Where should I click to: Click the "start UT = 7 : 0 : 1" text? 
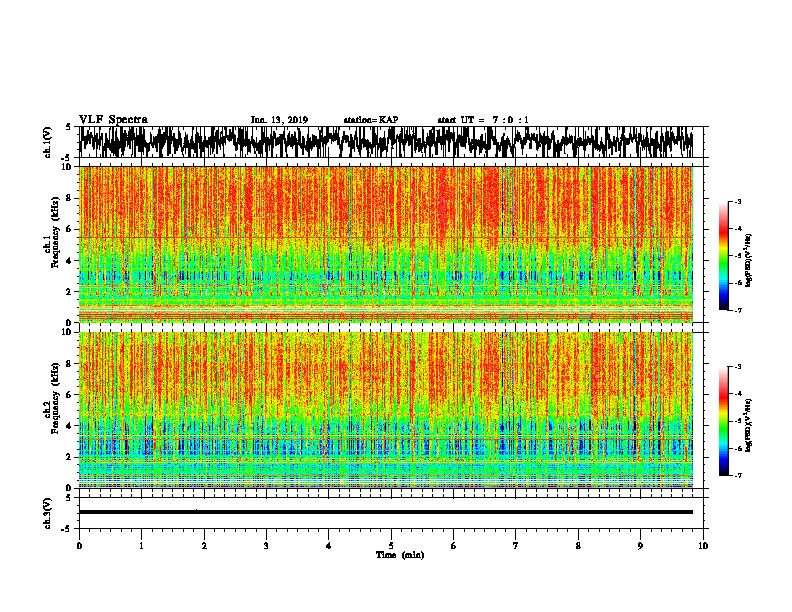[x=483, y=120]
